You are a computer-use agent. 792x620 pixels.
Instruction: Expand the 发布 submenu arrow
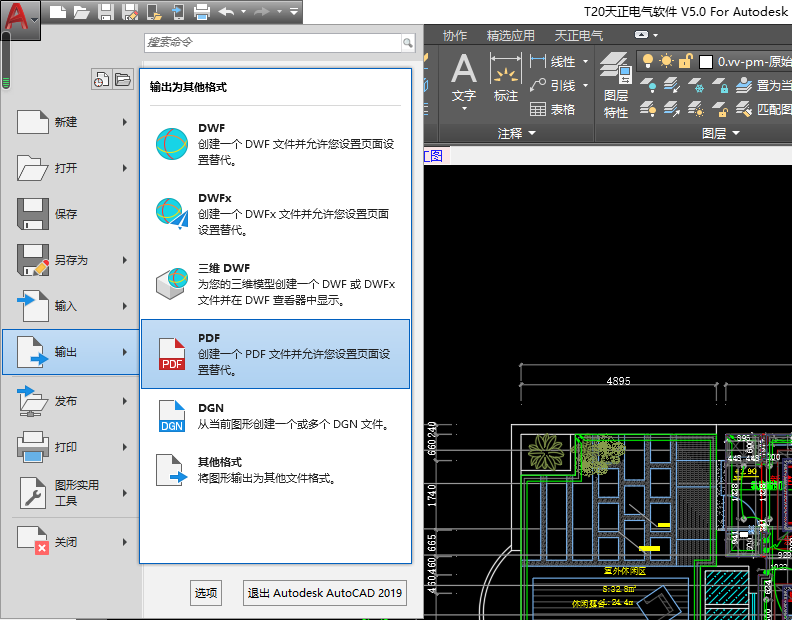[x=125, y=401]
